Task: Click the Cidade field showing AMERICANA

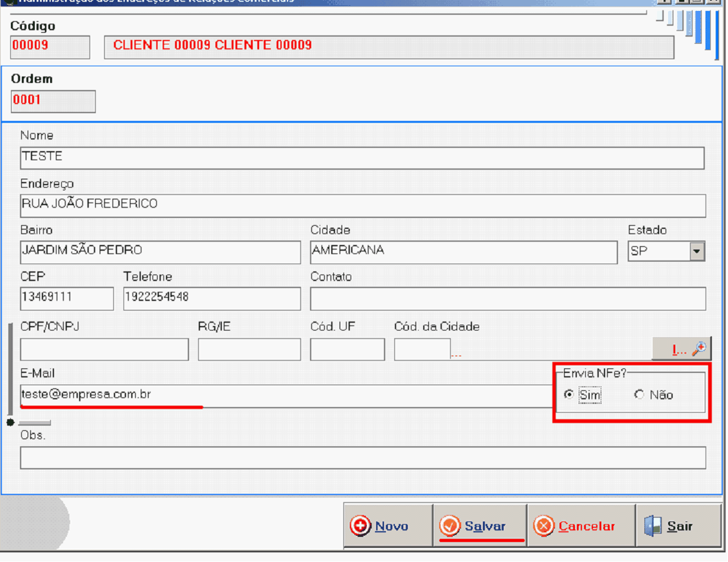Action: (x=463, y=252)
